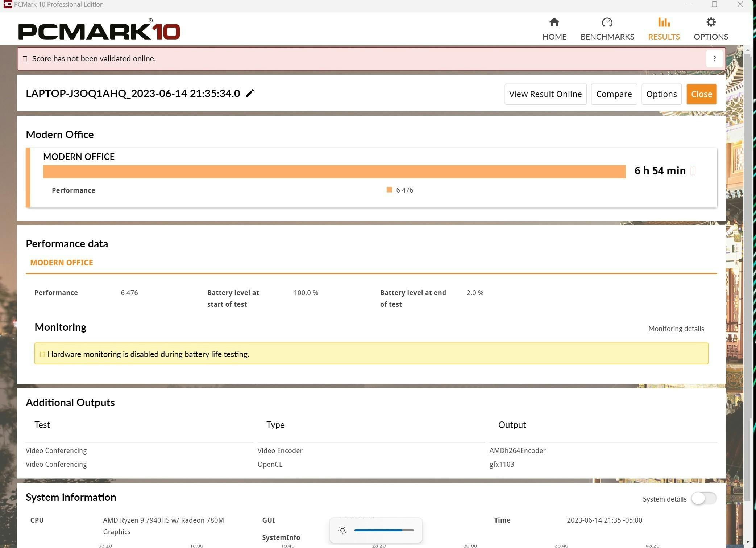Click Video Conferencing row with OpenCL
756x548 pixels.
pos(56,464)
